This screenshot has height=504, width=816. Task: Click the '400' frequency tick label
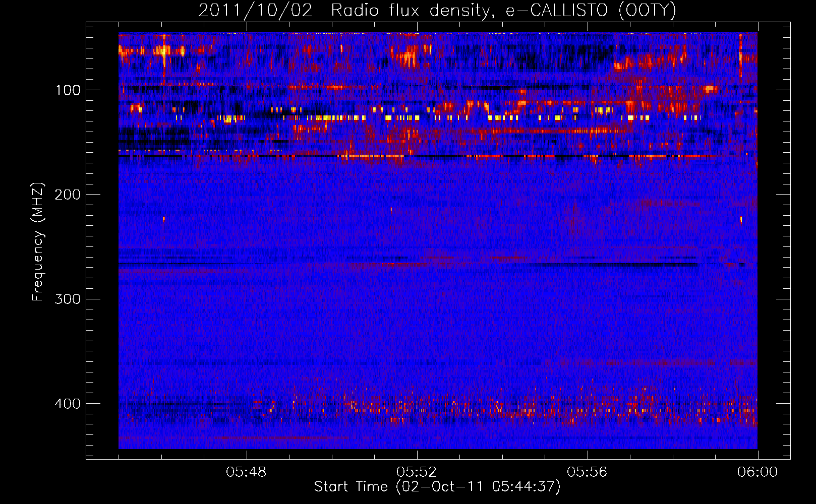tap(68, 404)
